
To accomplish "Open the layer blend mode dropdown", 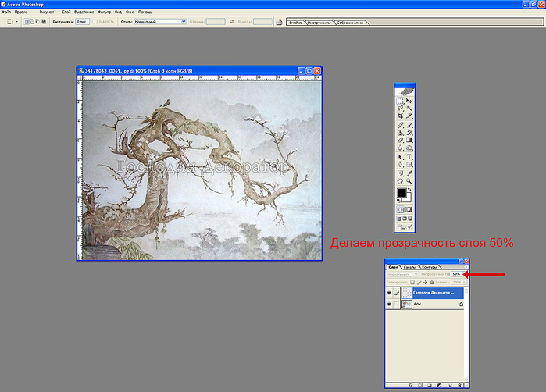I will tap(401, 275).
